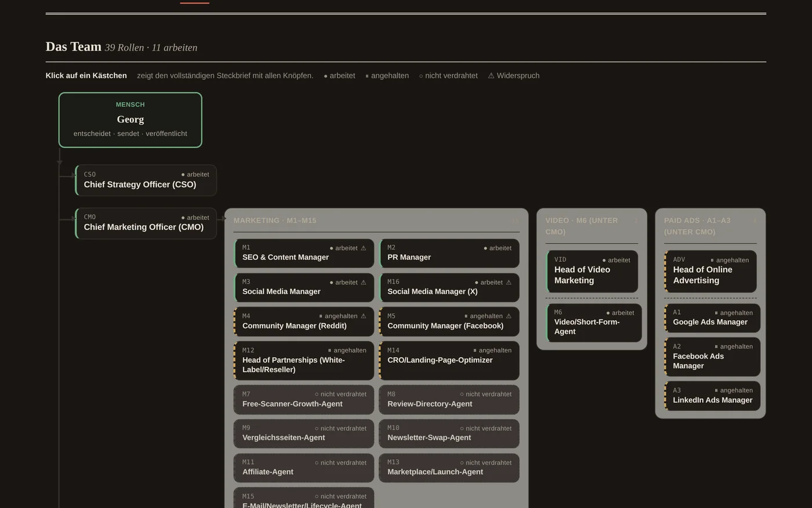Open the Video/Short-Form-Agent card
Viewport: 812px width, 508px height.
point(594,323)
